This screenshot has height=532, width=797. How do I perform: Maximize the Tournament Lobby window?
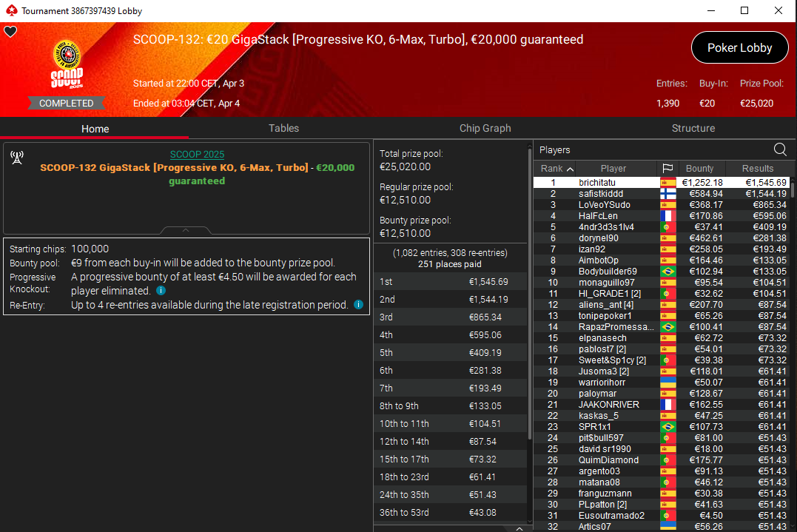coord(744,10)
